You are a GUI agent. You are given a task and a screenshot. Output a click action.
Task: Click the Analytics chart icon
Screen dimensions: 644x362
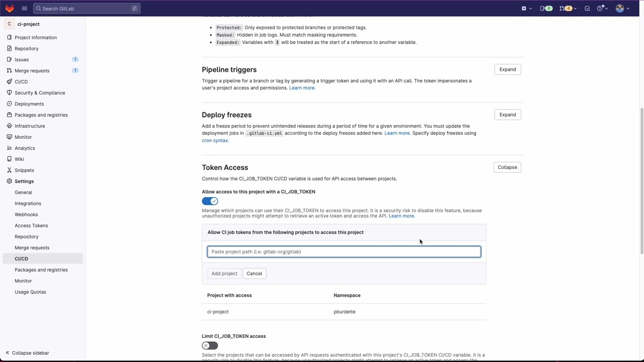click(9, 148)
